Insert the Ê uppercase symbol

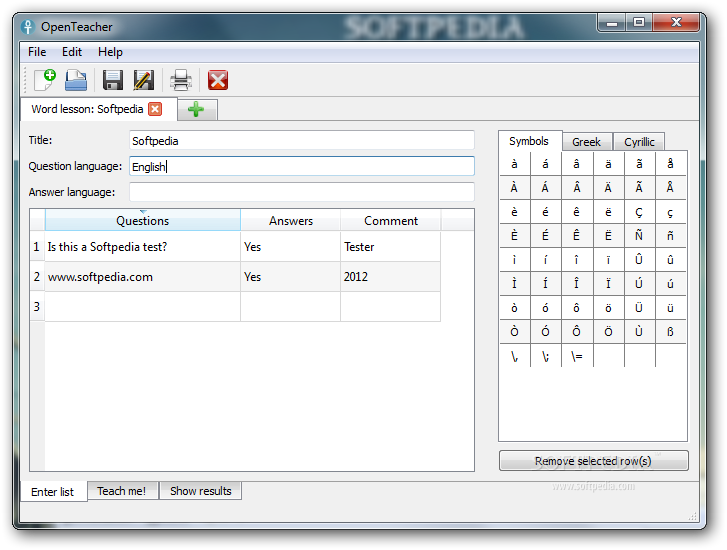[576, 236]
